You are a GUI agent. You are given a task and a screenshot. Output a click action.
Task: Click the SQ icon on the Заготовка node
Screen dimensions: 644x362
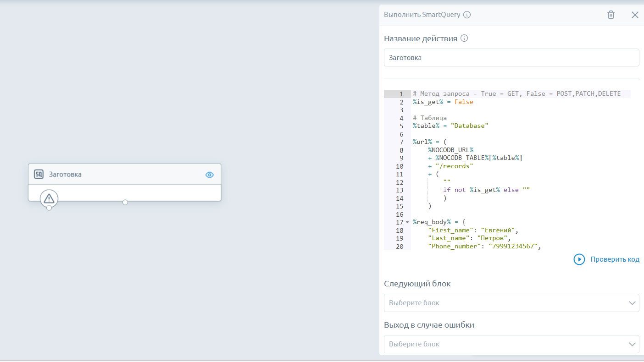(x=39, y=175)
